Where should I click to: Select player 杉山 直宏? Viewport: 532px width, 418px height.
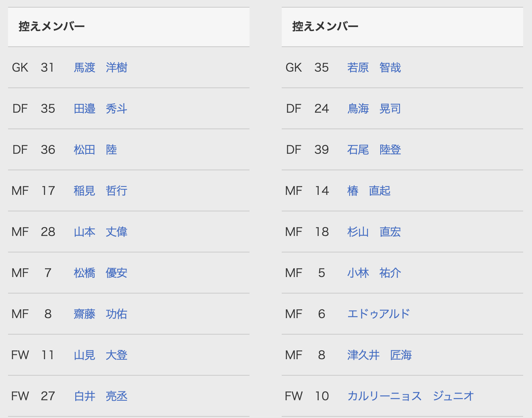pyautogui.click(x=374, y=232)
